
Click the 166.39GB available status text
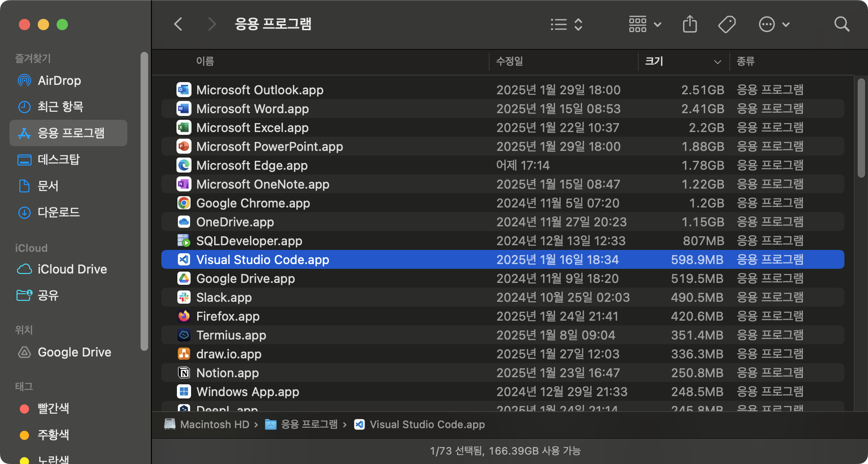(534, 451)
